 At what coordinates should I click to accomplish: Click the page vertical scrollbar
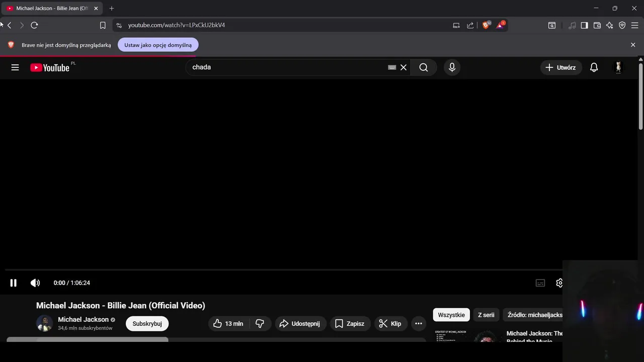641,97
